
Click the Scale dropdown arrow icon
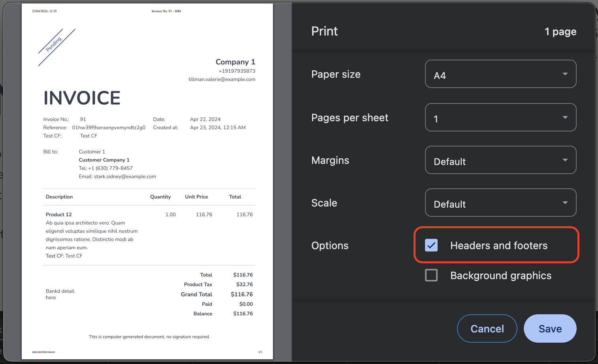pos(565,203)
